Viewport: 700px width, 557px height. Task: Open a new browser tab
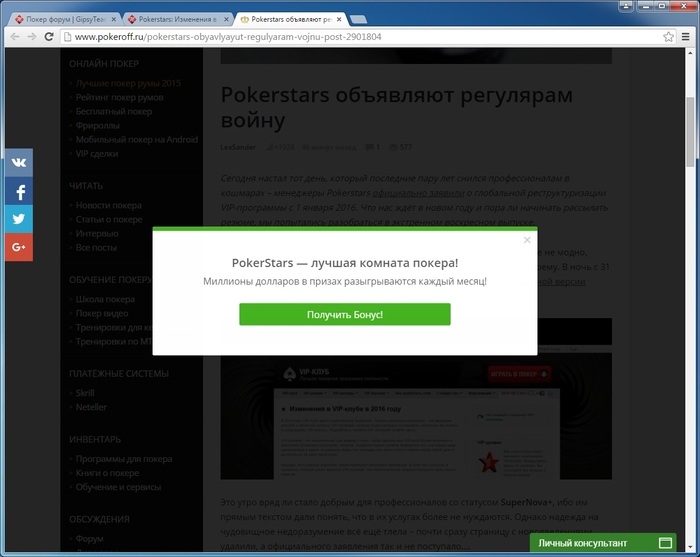(x=358, y=19)
